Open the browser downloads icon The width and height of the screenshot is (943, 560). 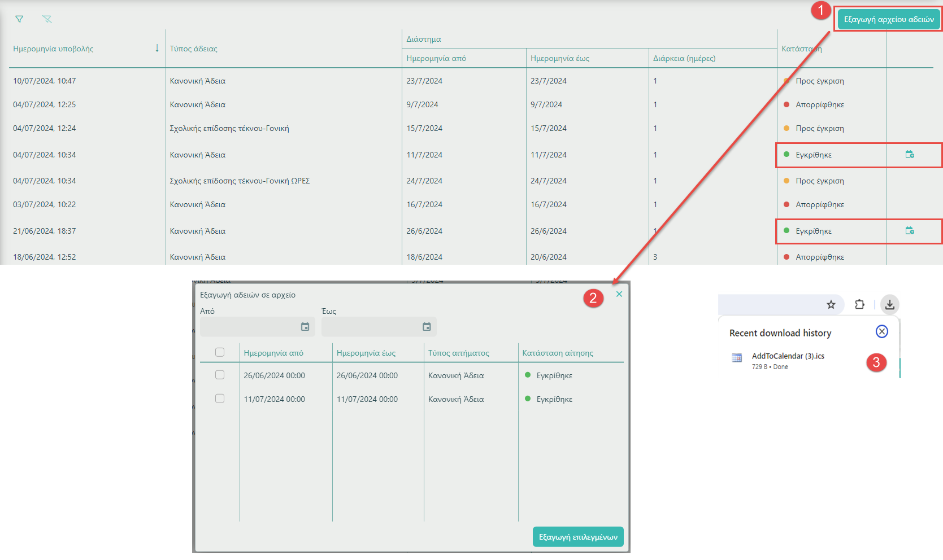tap(890, 305)
